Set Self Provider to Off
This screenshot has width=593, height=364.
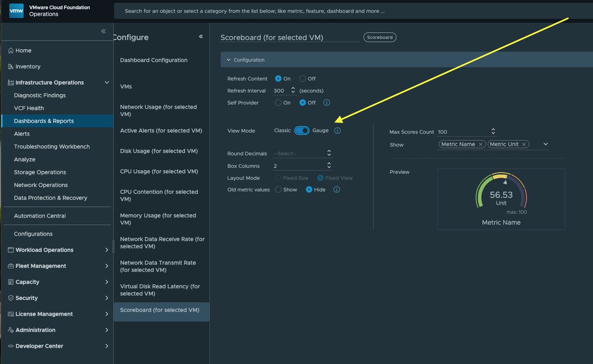pyautogui.click(x=303, y=103)
